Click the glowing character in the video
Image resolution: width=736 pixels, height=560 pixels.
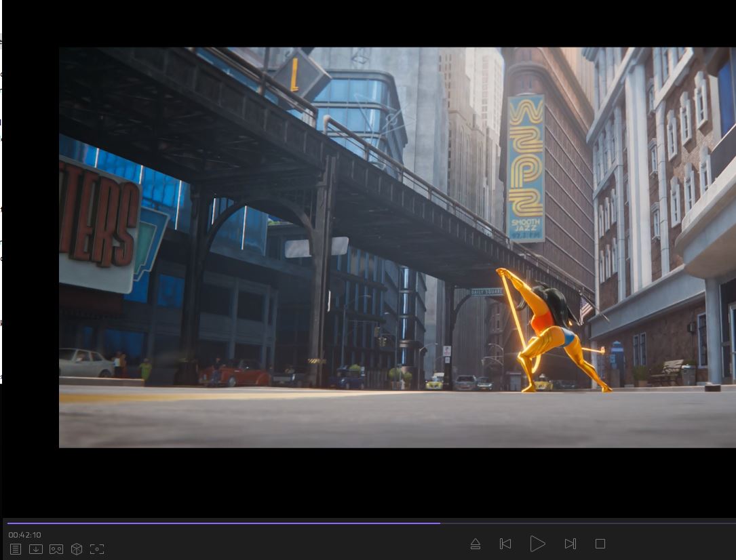pos(548,332)
